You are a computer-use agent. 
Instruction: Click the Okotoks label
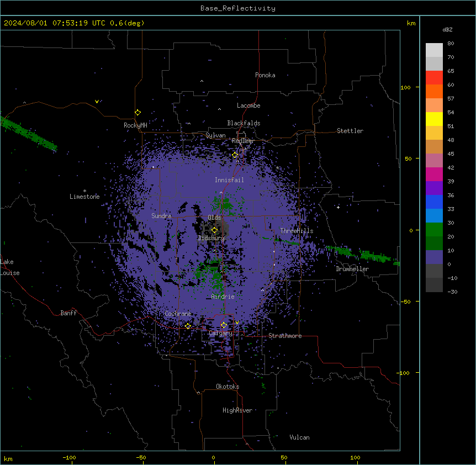pyautogui.click(x=228, y=387)
